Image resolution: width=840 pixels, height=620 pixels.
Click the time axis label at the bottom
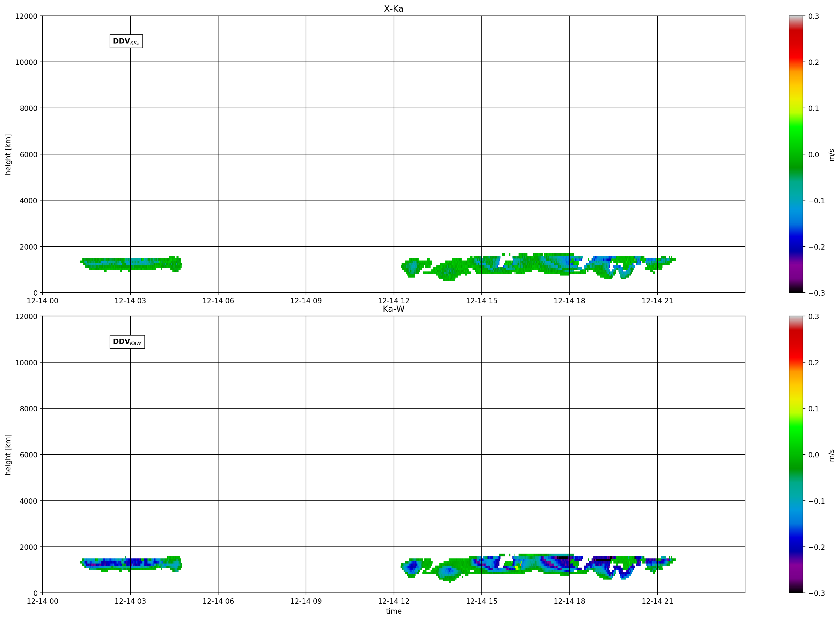click(393, 611)
